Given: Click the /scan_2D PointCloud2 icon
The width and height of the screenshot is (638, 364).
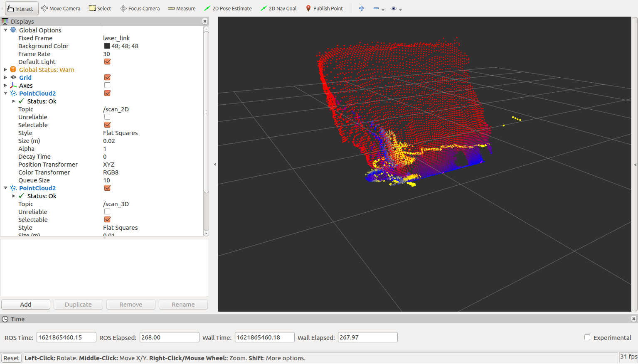Looking at the screenshot, I should [13, 93].
